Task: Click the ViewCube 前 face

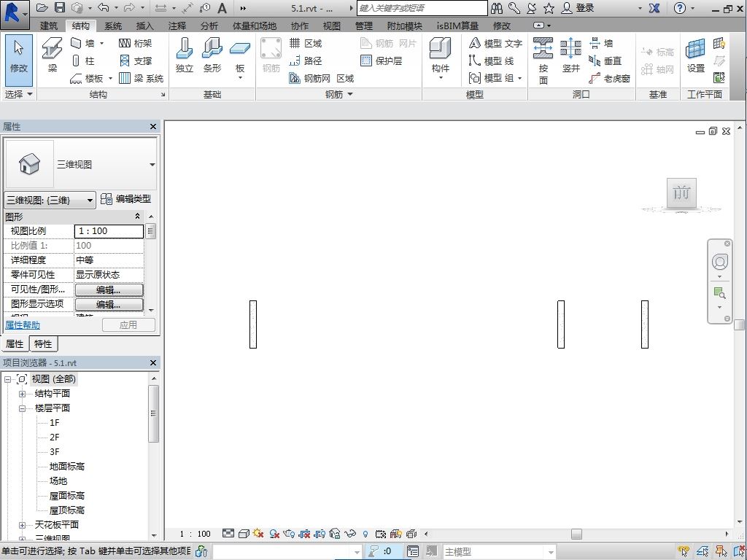Action: (681, 192)
